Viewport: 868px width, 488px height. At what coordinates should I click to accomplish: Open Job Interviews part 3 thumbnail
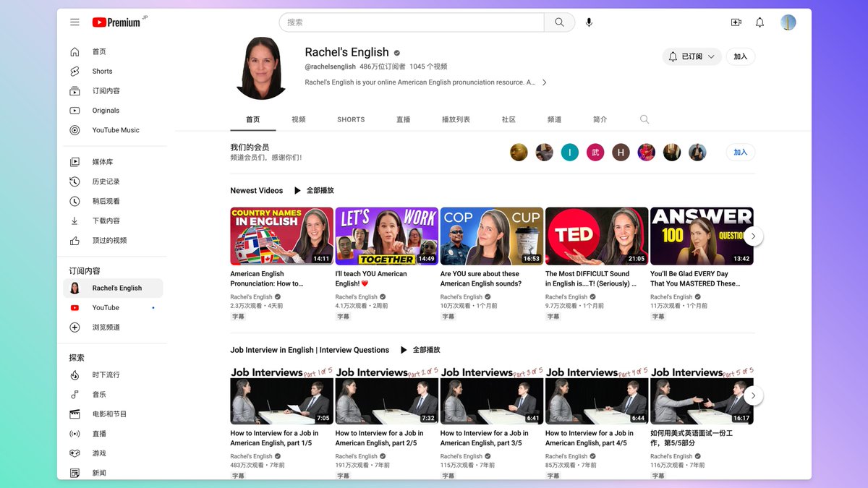(x=491, y=395)
